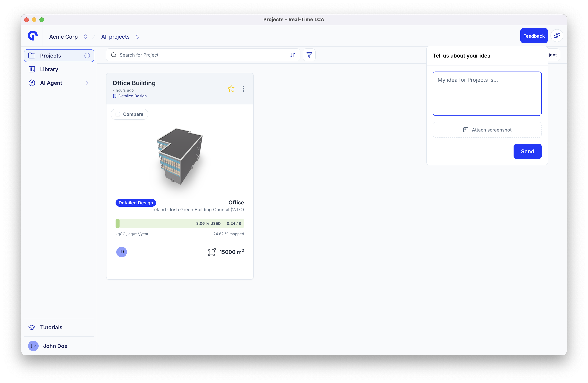Click the sort order arrows icon
The width and height of the screenshot is (588, 383).
[x=292, y=55]
